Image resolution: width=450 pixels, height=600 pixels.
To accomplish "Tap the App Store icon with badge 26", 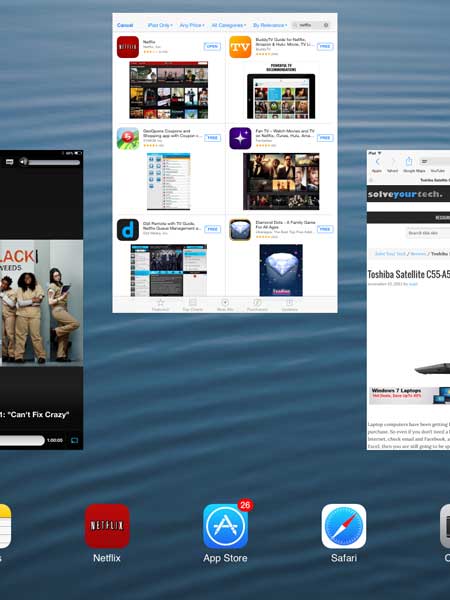I will 225,526.
